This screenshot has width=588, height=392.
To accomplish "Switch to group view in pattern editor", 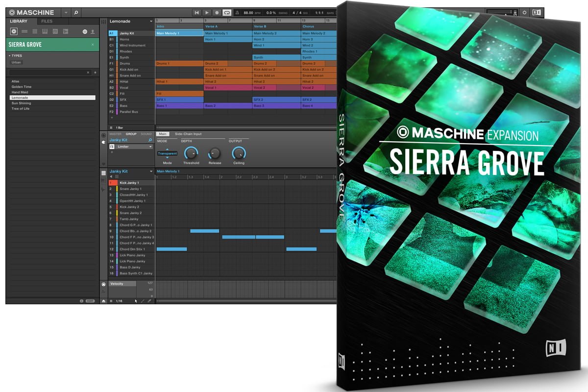I will point(103,173).
